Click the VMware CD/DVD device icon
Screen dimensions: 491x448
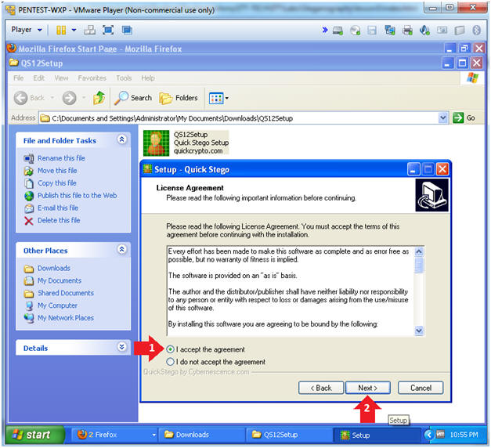(x=355, y=31)
